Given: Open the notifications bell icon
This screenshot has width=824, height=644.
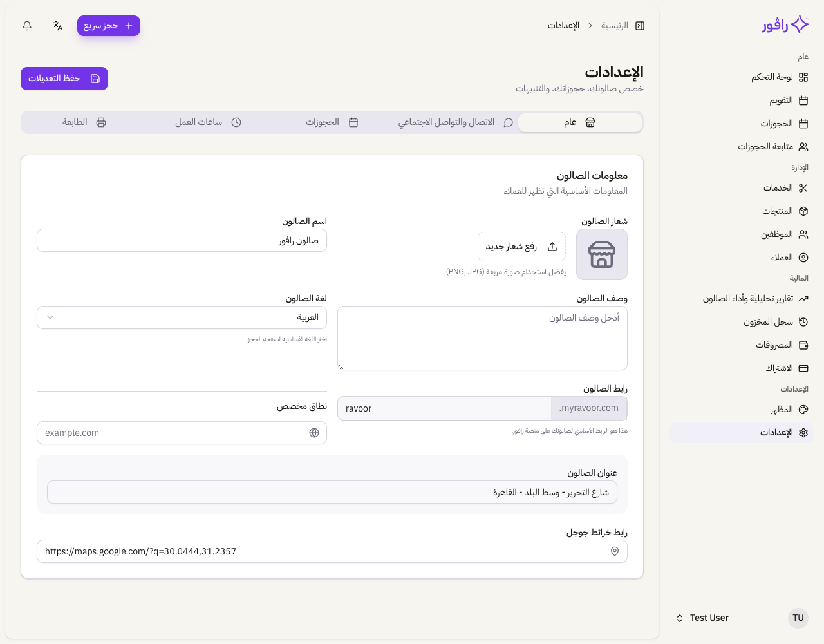Looking at the screenshot, I should (x=26, y=25).
